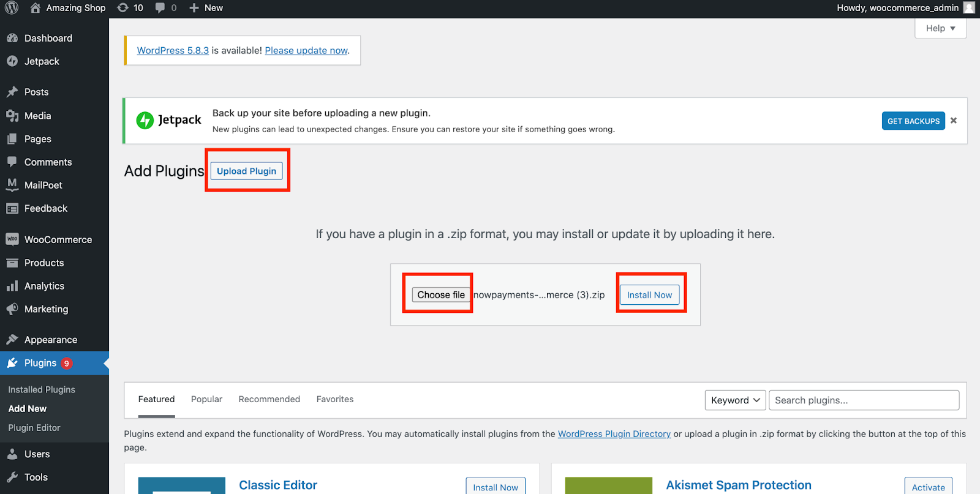This screenshot has width=980, height=494.
Task: Click the Pages icon in the sidebar
Action: 12,139
